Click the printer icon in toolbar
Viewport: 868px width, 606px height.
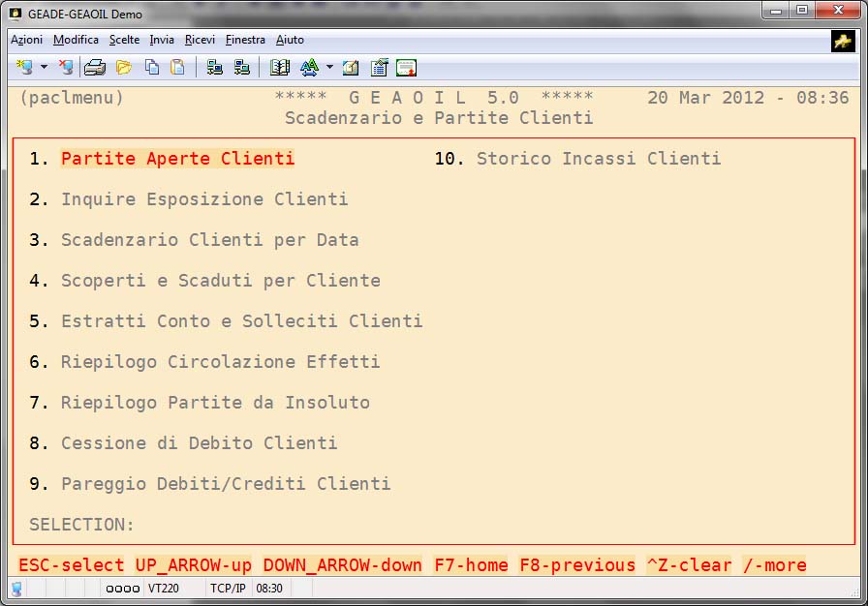pos(94,68)
